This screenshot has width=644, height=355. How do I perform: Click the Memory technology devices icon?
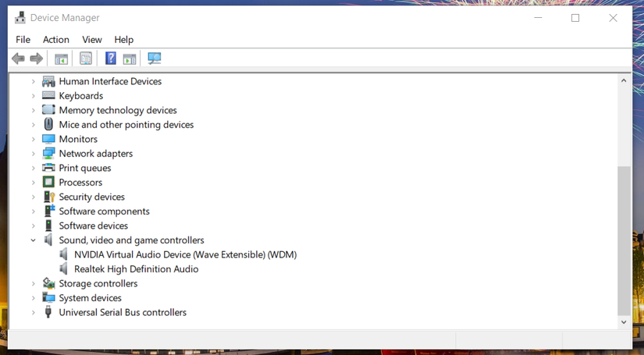click(48, 110)
